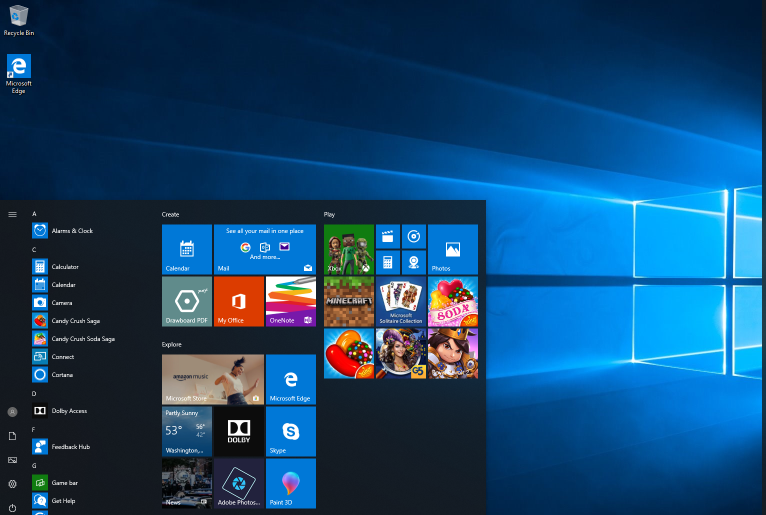The image size is (766, 515).
Task: Select Dolby Access in app list
Action: pyautogui.click(x=68, y=410)
